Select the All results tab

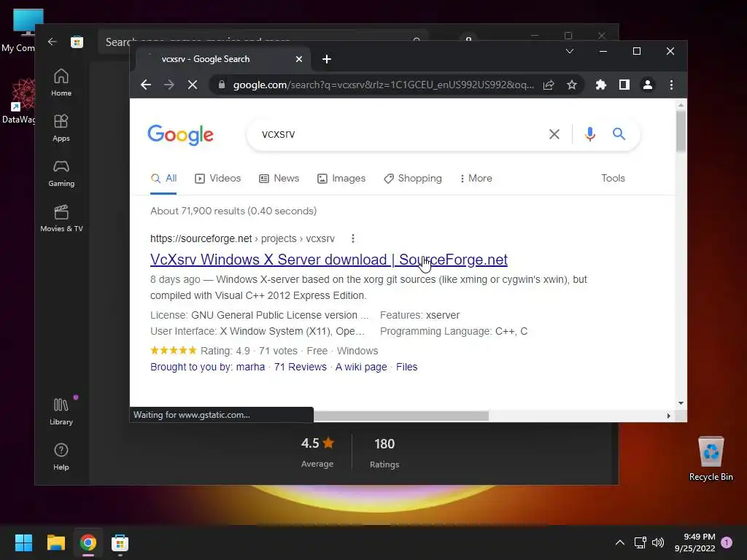[x=163, y=179]
